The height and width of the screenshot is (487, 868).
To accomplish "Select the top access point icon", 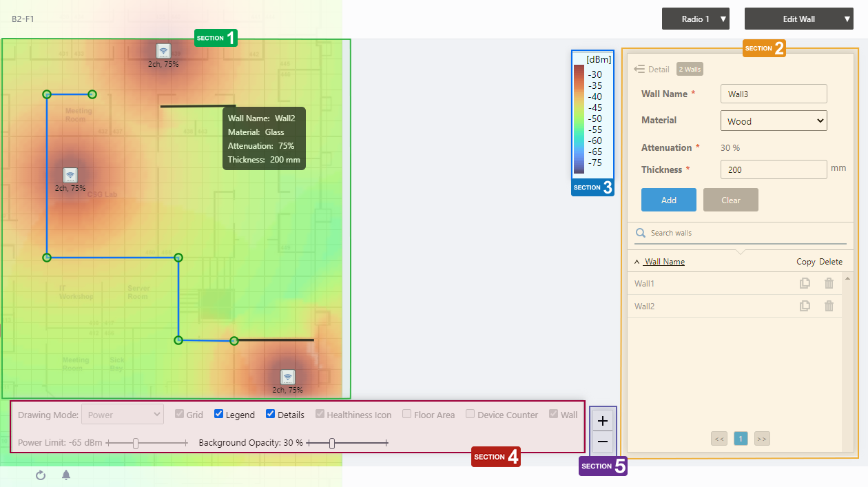I will click(163, 51).
